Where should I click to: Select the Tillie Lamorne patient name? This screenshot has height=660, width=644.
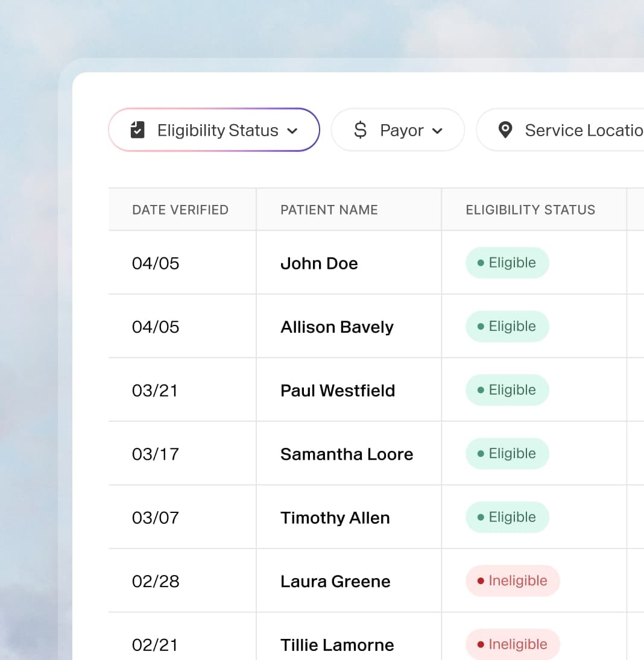tap(337, 645)
